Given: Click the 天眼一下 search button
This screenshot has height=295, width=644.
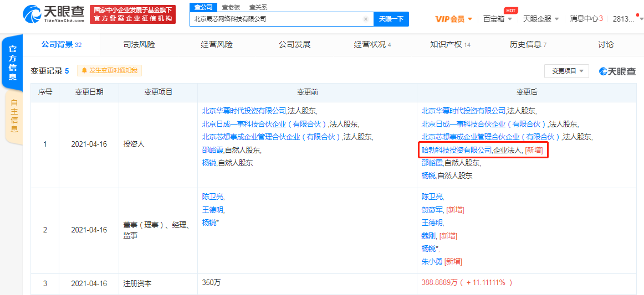Looking at the screenshot, I should 391,19.
